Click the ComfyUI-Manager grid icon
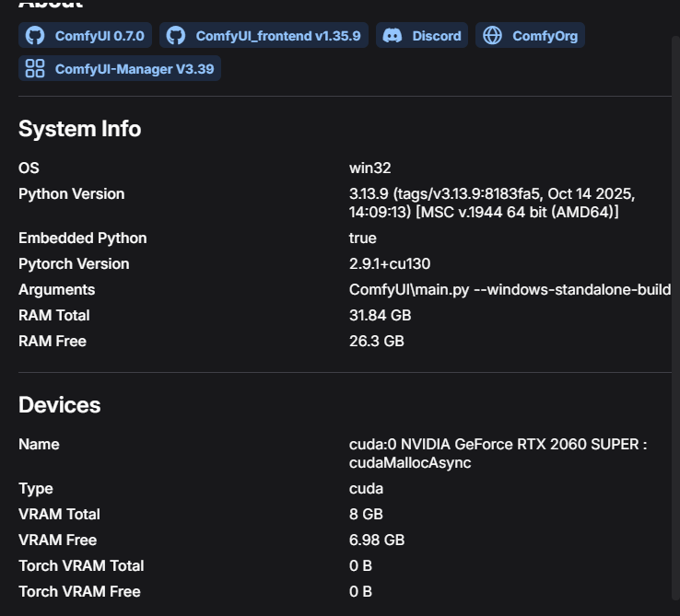680x616 pixels. (x=35, y=69)
